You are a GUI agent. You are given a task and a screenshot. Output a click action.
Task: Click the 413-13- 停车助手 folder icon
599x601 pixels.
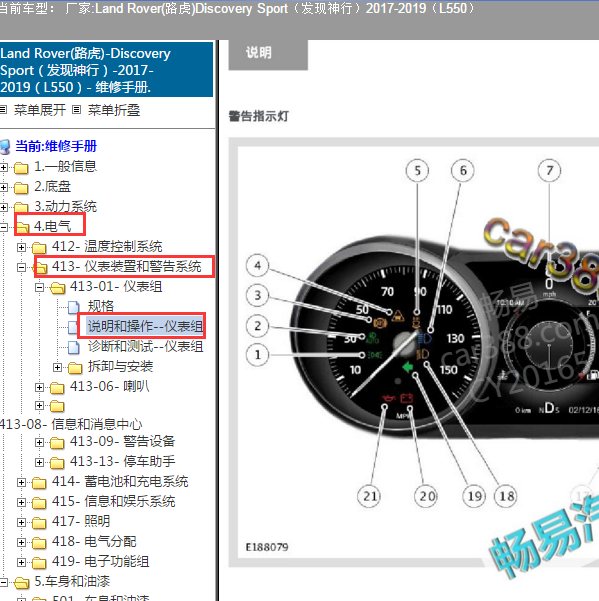pyautogui.click(x=57, y=463)
